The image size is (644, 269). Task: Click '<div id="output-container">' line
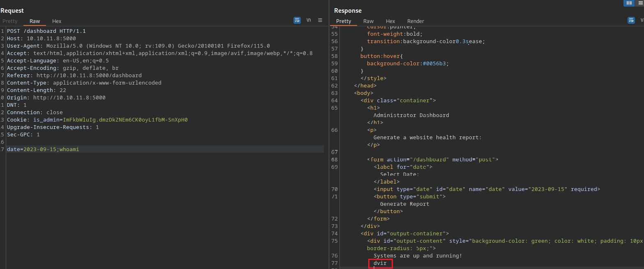point(405,233)
